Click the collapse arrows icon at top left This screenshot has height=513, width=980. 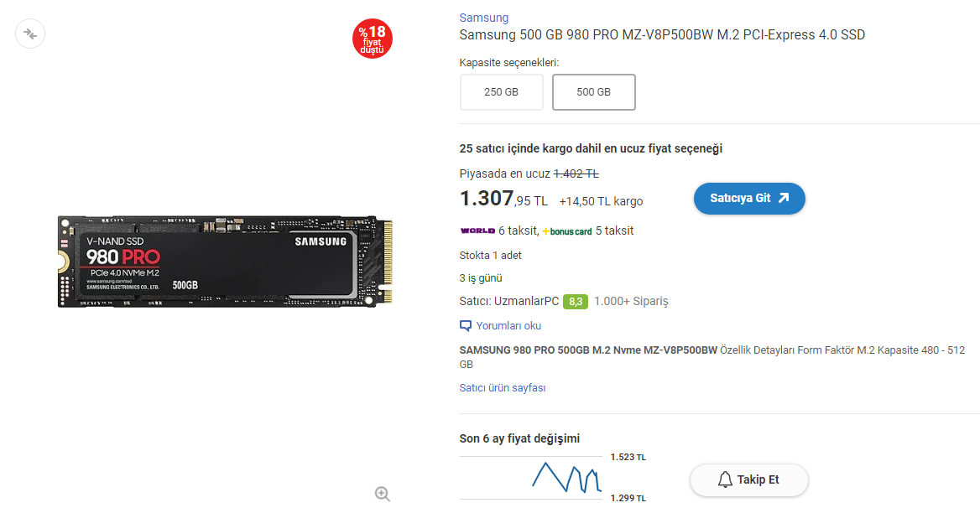(x=30, y=34)
